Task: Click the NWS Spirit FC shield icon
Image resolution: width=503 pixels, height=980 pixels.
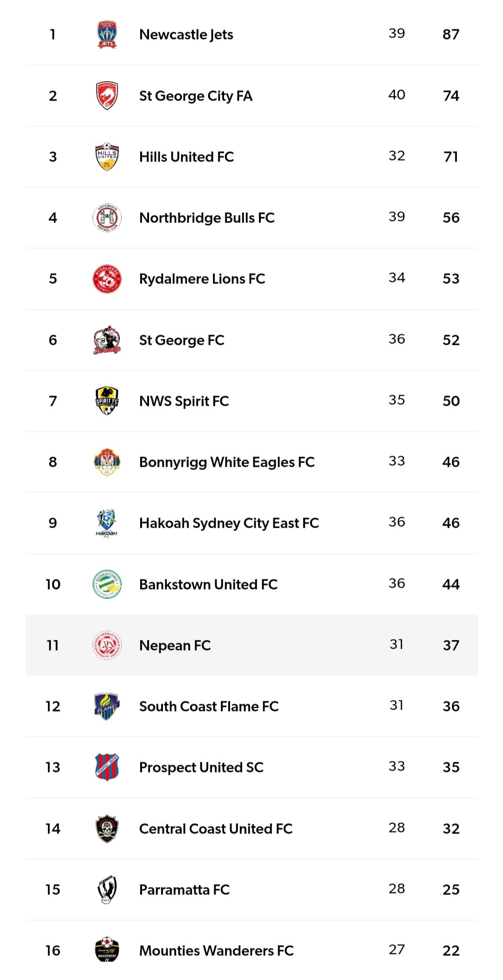Action: [x=107, y=401]
